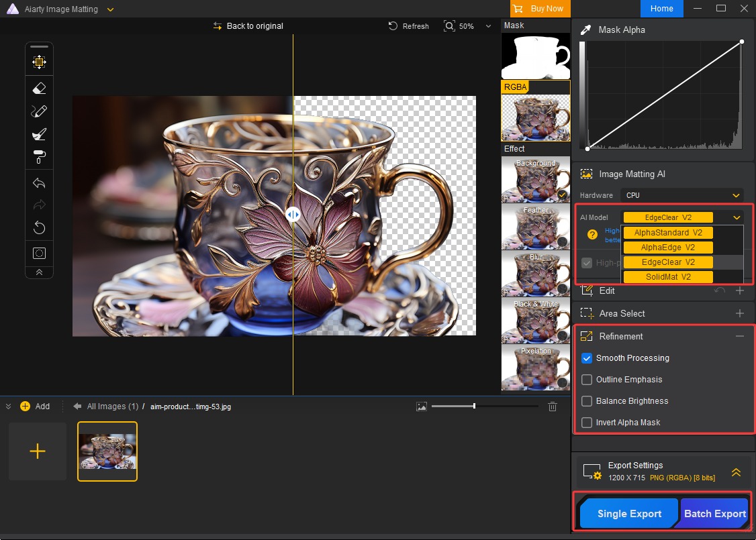
Task: Click the Single Export button
Action: coord(629,514)
